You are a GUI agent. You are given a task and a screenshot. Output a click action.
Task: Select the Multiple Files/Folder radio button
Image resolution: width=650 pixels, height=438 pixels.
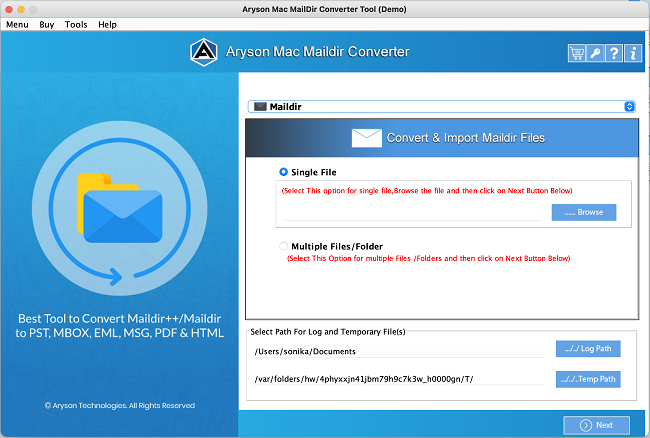coord(284,246)
